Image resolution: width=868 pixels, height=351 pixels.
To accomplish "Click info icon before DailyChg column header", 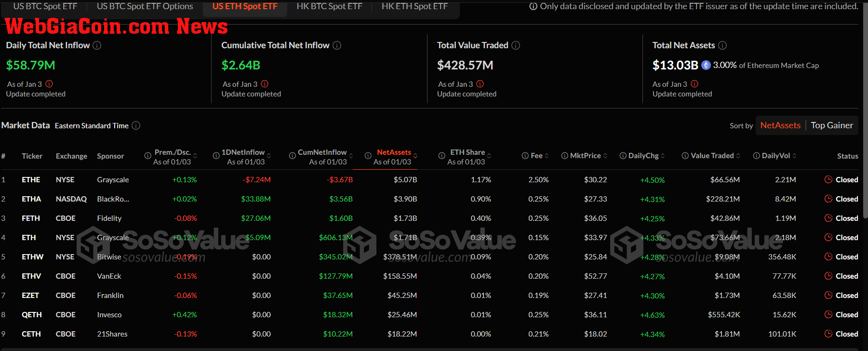I will pos(623,156).
